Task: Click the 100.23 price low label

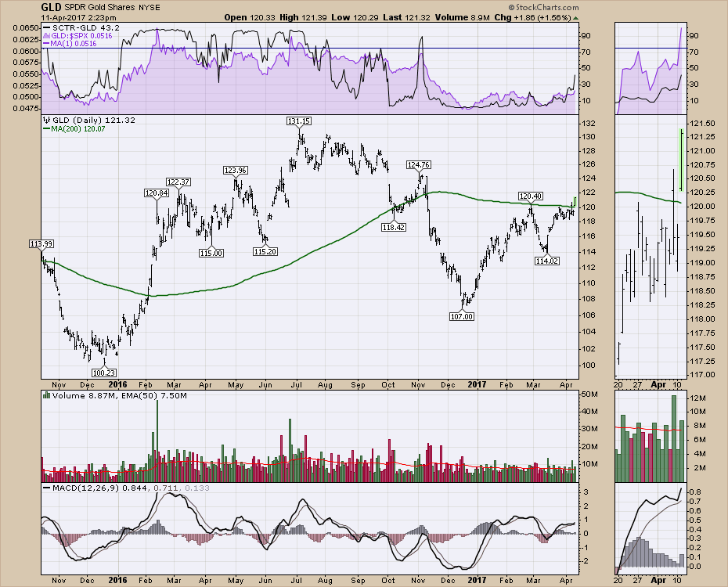Action: pos(103,373)
